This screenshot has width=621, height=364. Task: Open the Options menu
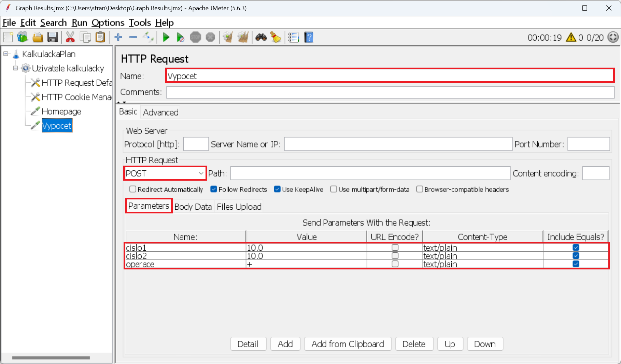pos(108,23)
